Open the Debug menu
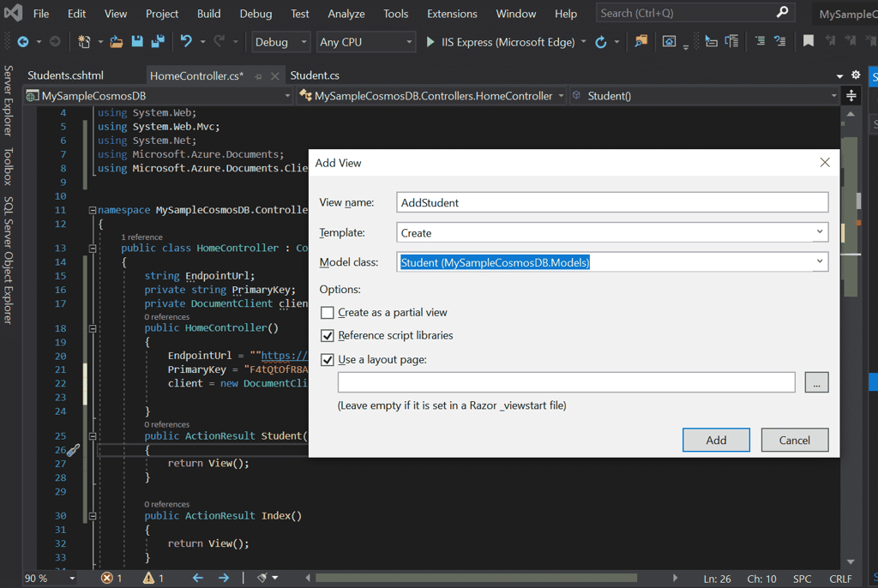 (x=256, y=13)
